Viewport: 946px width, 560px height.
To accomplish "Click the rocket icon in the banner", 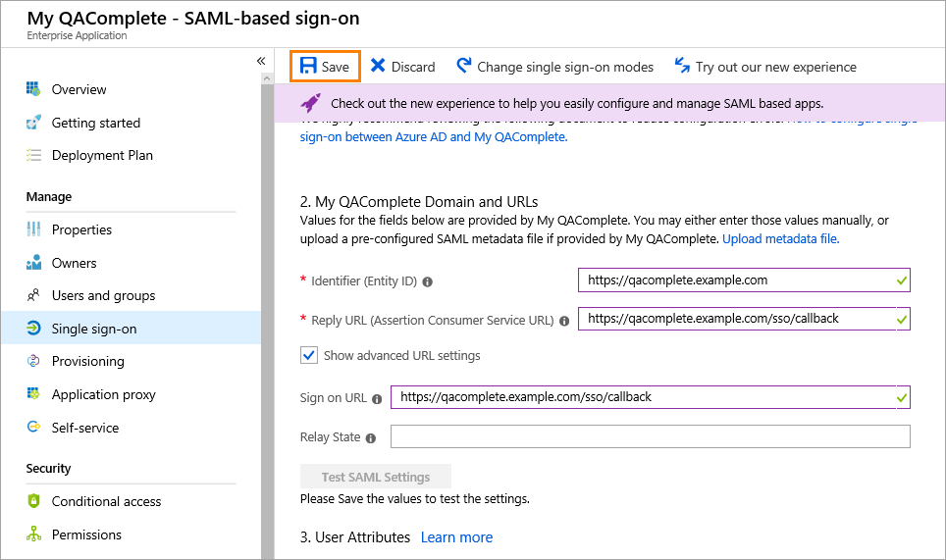I will pos(311,102).
